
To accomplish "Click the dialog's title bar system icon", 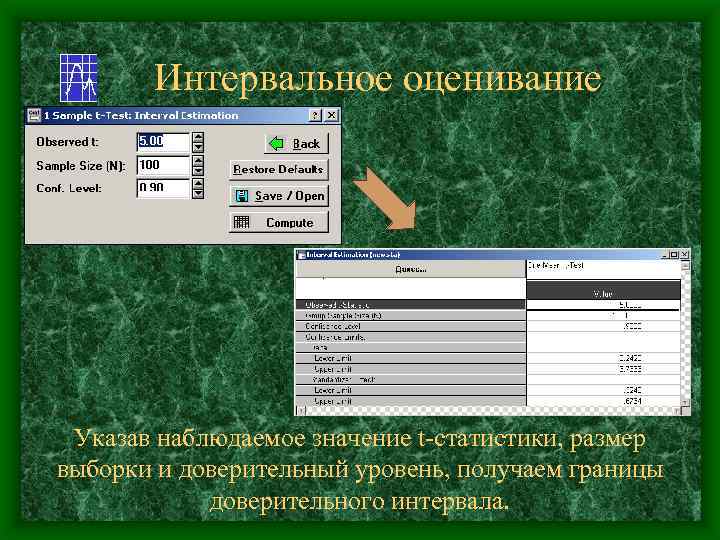I will pyautogui.click(x=34, y=115).
